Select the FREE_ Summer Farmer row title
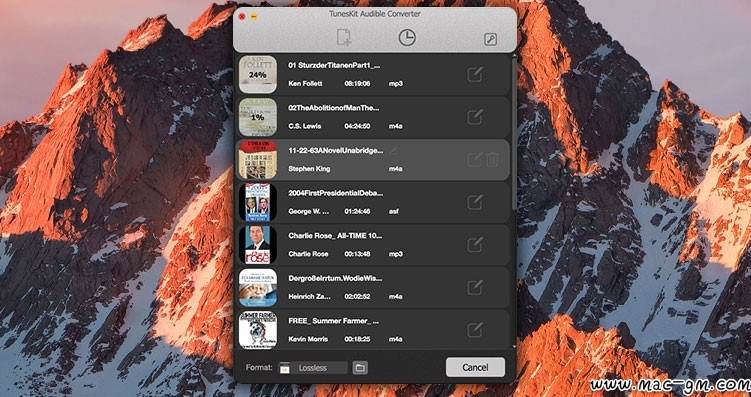Image resolution: width=751 pixels, height=397 pixels. click(x=333, y=321)
